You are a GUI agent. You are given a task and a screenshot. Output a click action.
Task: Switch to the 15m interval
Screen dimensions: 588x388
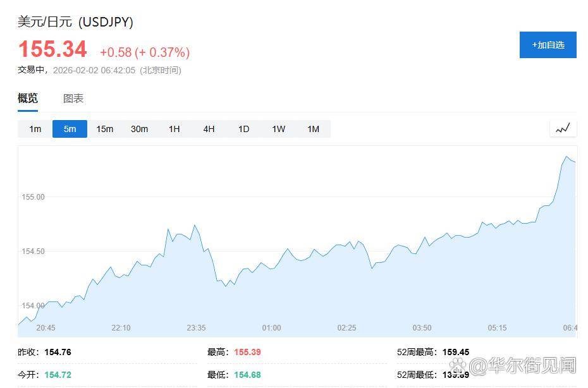[104, 129]
